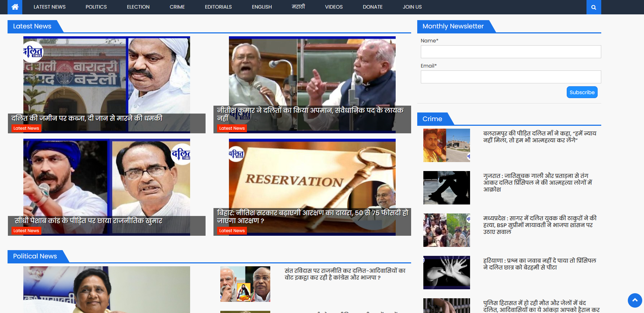Open the Monthly Newsletter heading
The image size is (644, 313).
(x=453, y=26)
